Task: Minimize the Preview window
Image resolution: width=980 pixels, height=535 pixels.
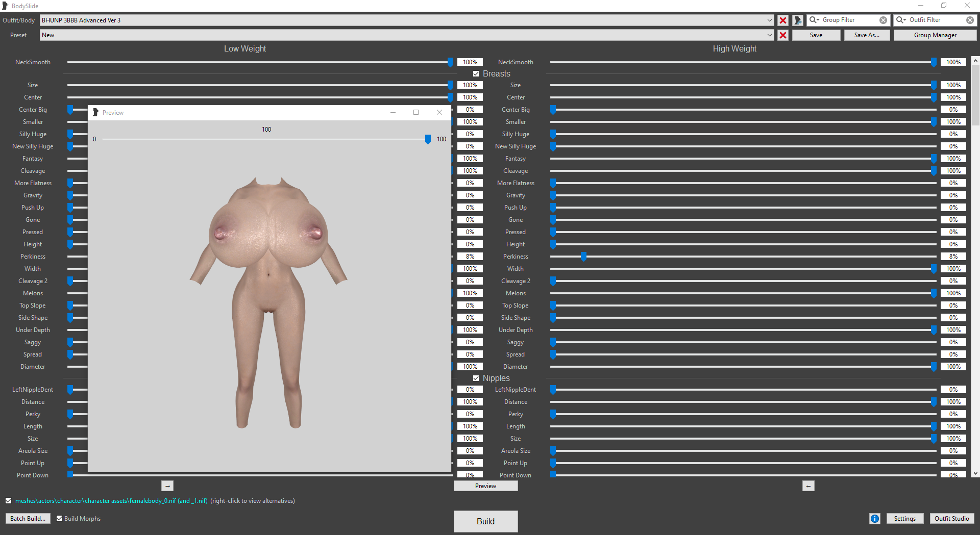Action: [x=393, y=112]
